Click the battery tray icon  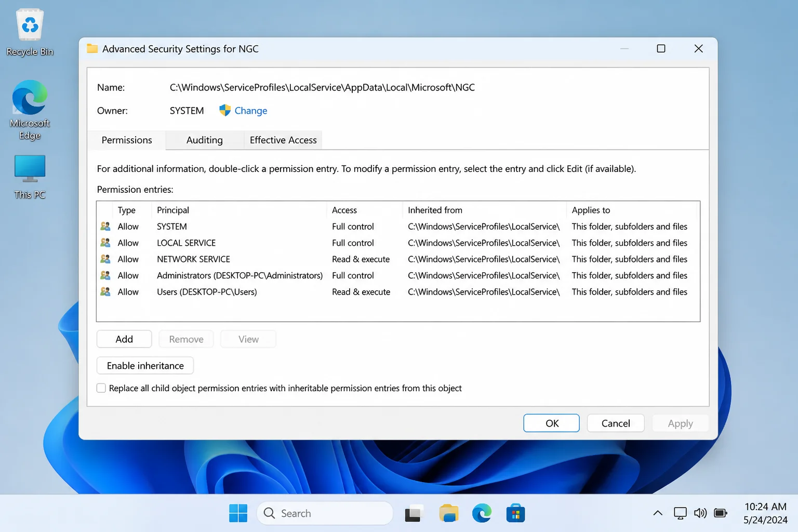tap(721, 513)
